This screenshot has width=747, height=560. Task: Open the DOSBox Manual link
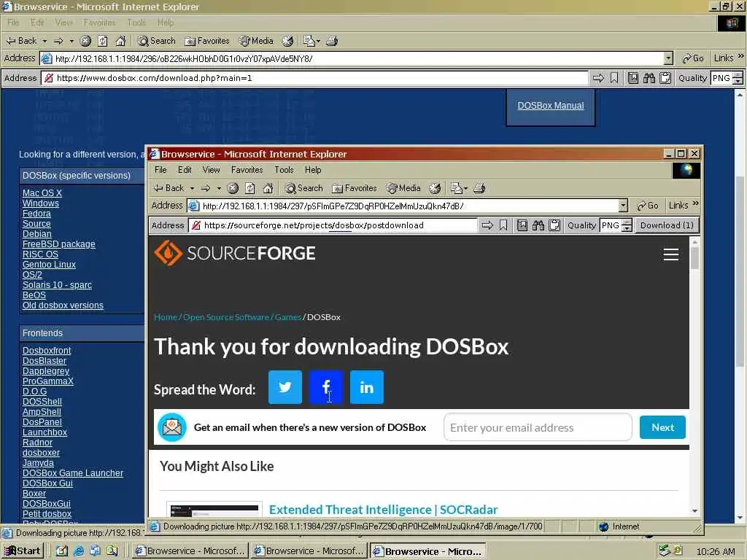click(550, 106)
